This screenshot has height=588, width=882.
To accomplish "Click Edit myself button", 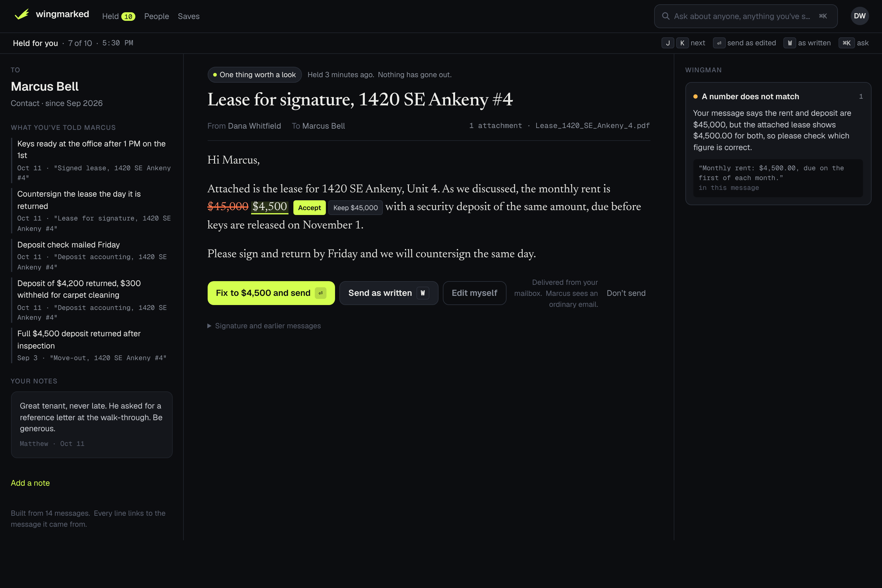I will click(x=474, y=293).
